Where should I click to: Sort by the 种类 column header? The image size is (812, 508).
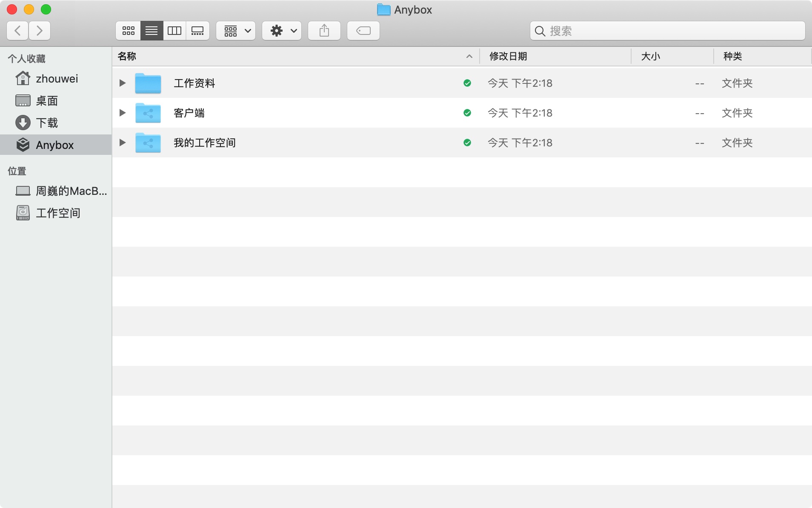(763, 56)
